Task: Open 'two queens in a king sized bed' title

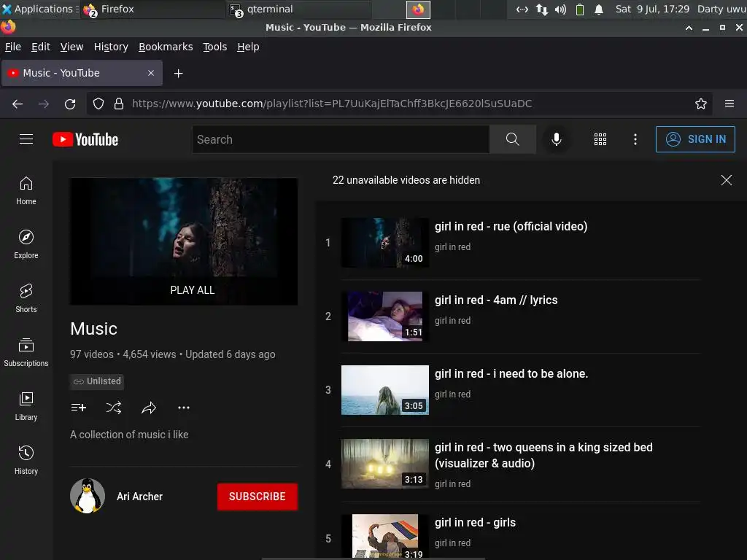Action: click(x=543, y=455)
